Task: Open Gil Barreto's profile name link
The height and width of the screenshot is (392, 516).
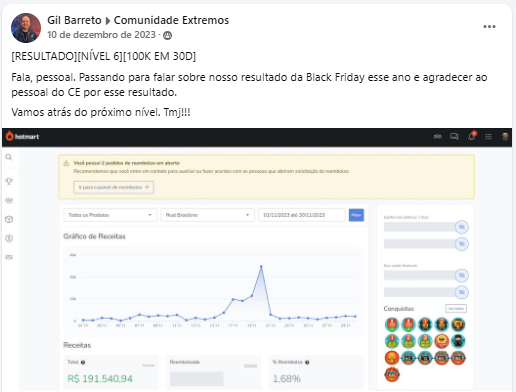Action: [74, 20]
